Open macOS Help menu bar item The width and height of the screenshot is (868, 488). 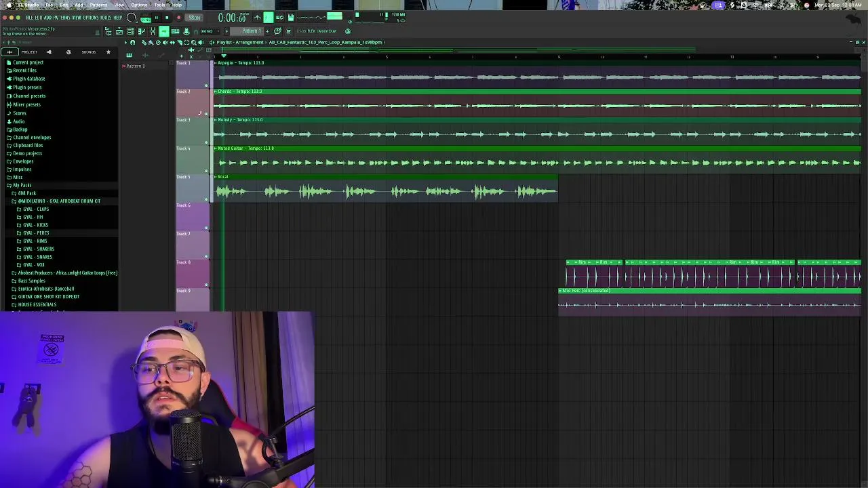(x=177, y=5)
